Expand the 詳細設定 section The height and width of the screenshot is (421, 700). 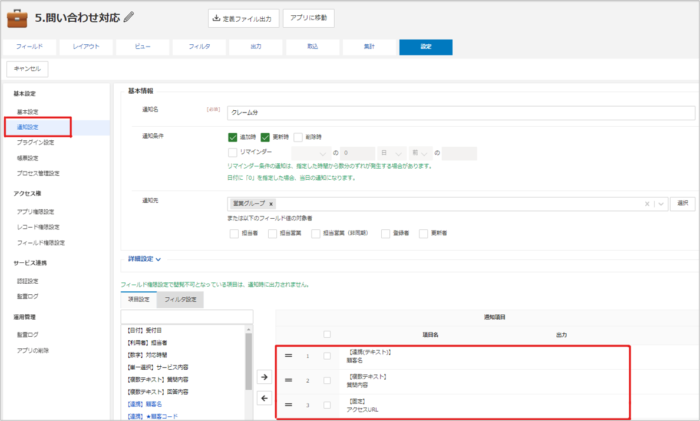tap(144, 259)
